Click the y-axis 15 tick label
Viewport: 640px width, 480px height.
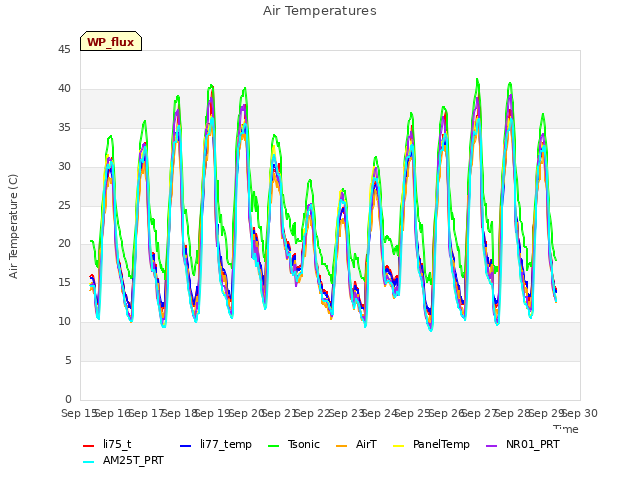tap(64, 282)
